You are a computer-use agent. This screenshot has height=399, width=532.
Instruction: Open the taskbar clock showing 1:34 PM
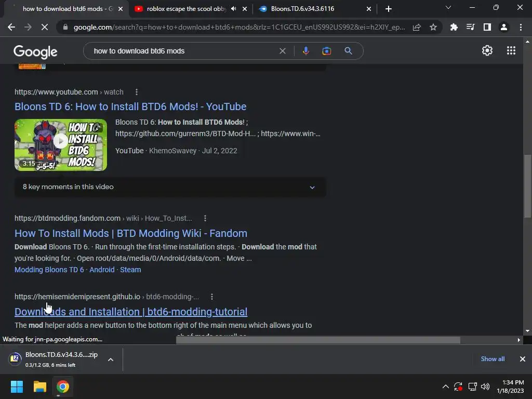click(510, 387)
